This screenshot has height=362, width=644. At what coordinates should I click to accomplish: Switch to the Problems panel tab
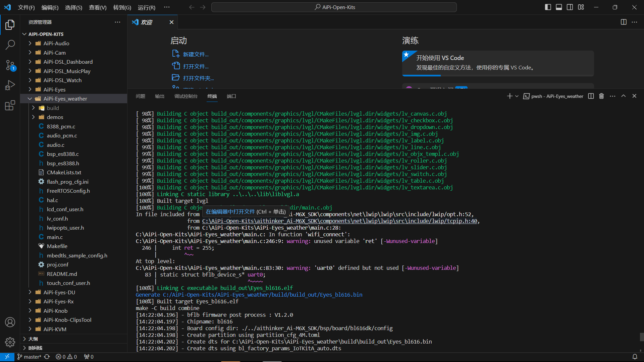pos(141,96)
